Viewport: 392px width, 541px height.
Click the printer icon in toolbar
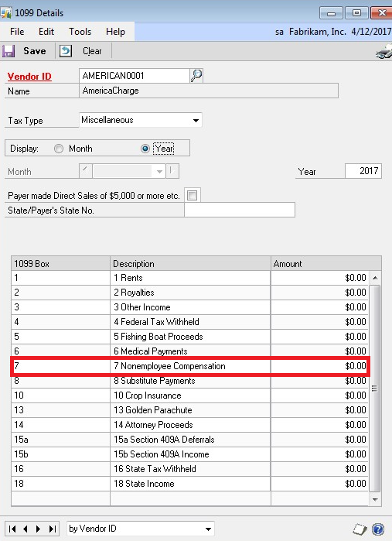(x=384, y=52)
